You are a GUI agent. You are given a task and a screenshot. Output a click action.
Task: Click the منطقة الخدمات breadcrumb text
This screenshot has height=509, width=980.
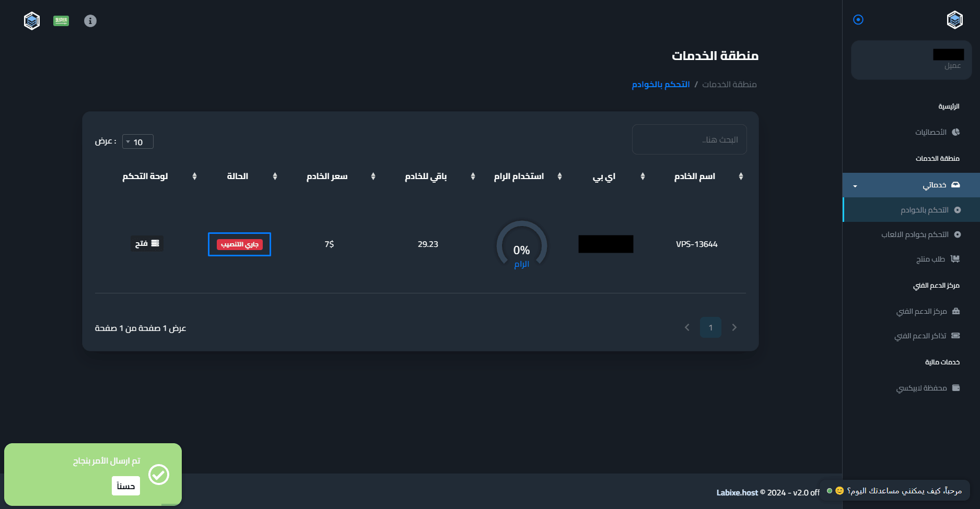(729, 85)
